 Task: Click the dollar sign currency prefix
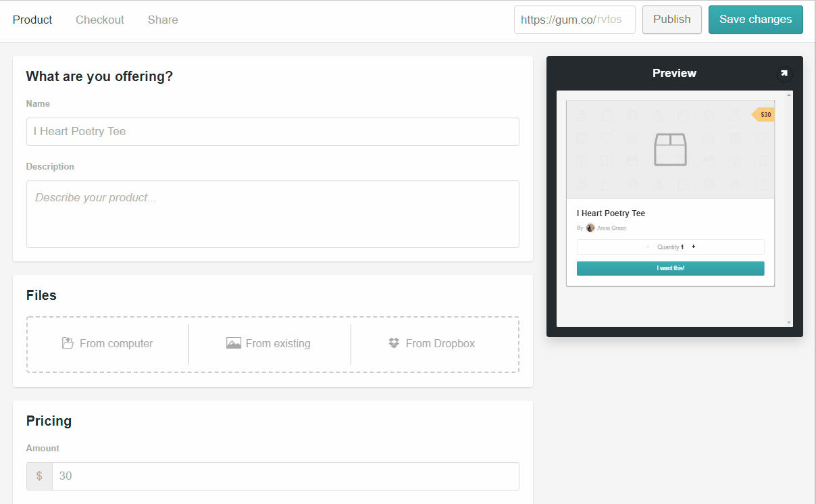coord(39,476)
